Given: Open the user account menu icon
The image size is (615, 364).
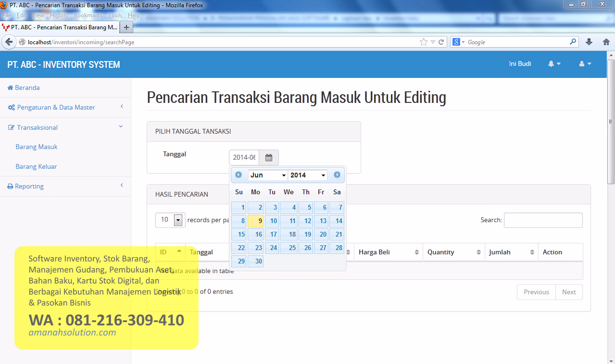Looking at the screenshot, I should point(585,64).
